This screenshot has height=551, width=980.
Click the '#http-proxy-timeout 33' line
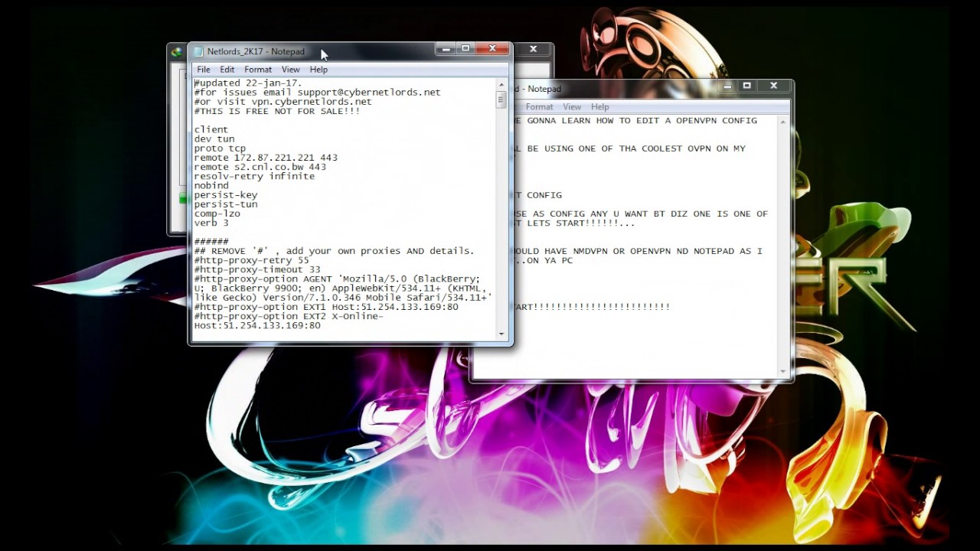[257, 269]
